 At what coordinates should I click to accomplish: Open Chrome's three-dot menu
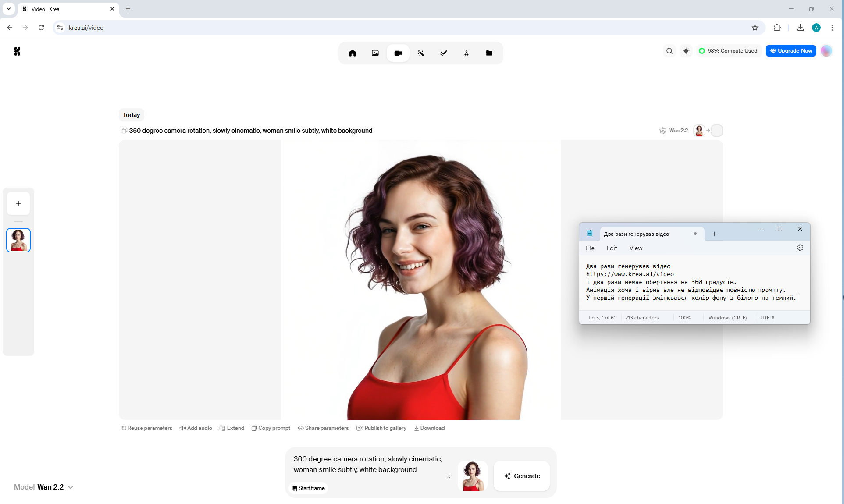832,28
